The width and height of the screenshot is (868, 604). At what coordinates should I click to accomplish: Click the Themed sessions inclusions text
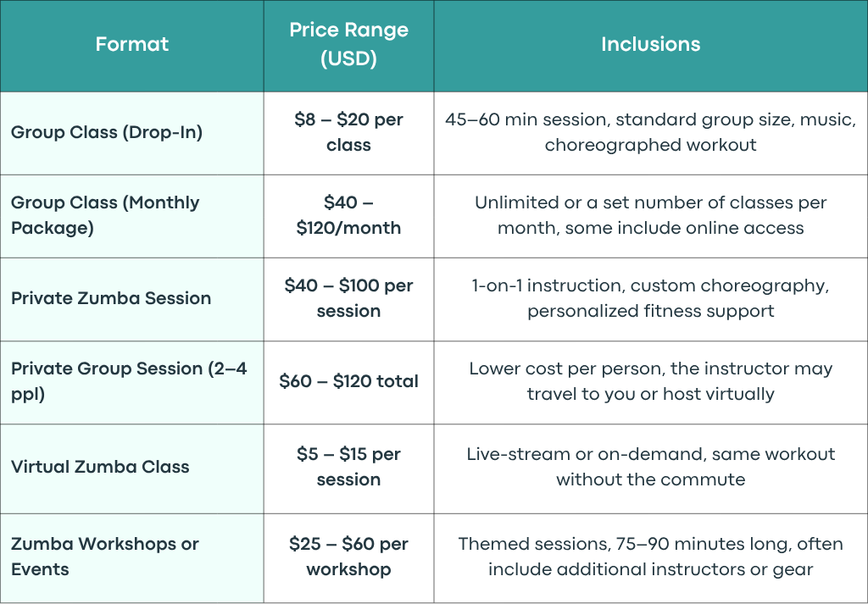pyautogui.click(x=650, y=557)
